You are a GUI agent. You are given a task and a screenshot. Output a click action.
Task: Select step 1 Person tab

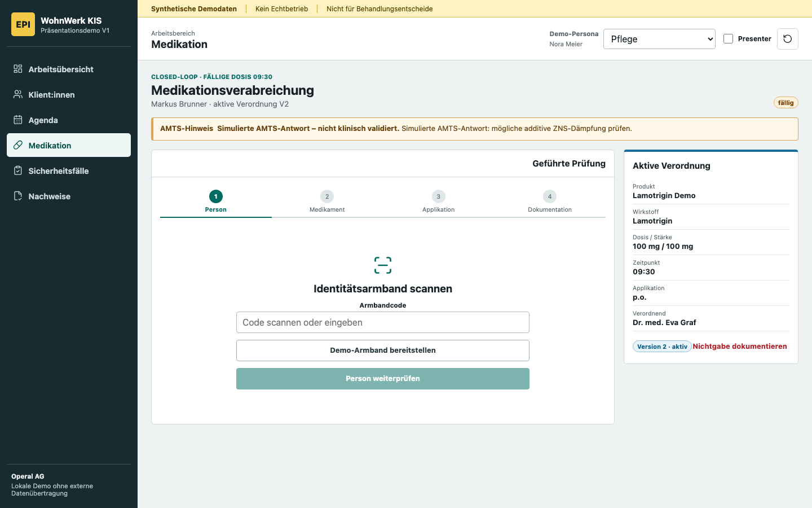click(216, 202)
